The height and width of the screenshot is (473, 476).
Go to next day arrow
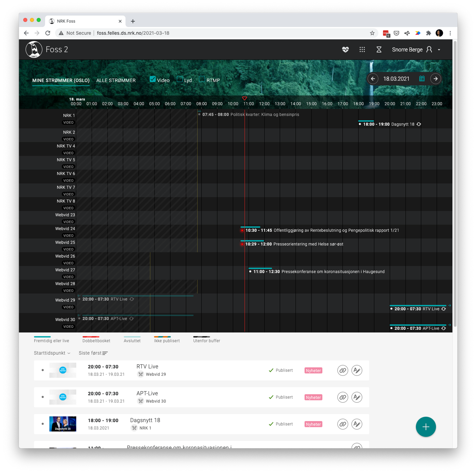(435, 79)
